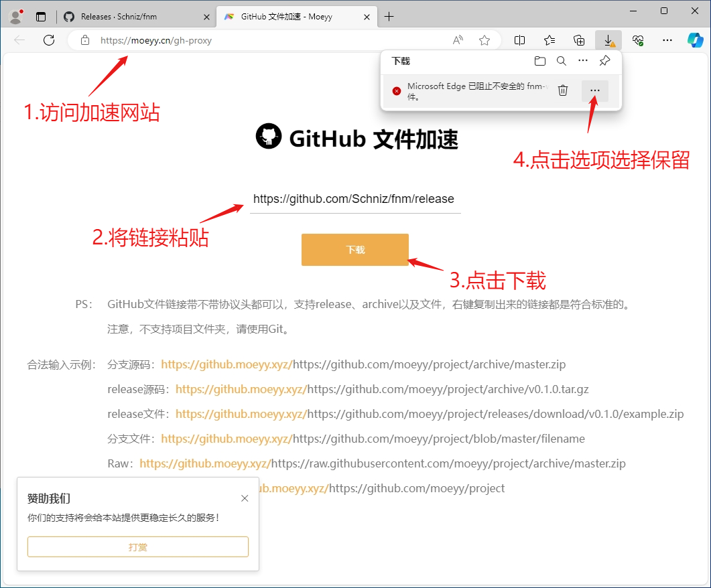
Task: Click the address bar URL moeyy.cn/gh-proxy
Action: tap(156, 40)
